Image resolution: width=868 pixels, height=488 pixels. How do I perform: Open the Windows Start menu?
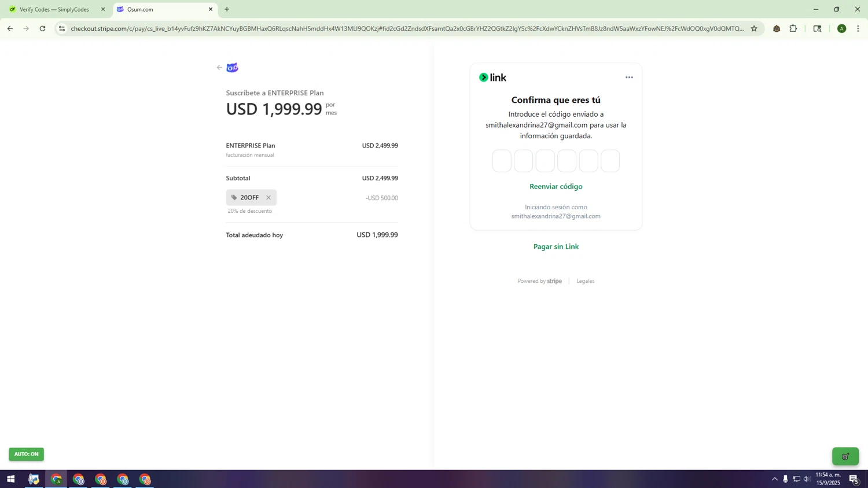pyautogui.click(x=10, y=479)
